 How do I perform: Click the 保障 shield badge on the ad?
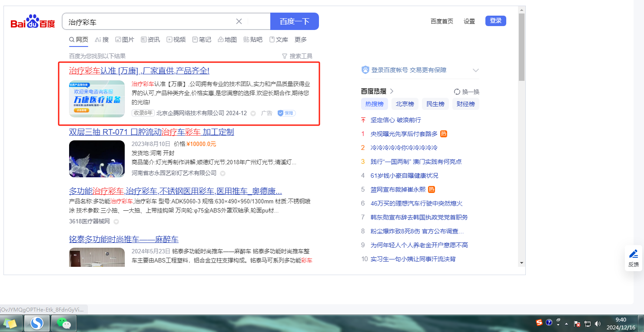click(x=286, y=113)
